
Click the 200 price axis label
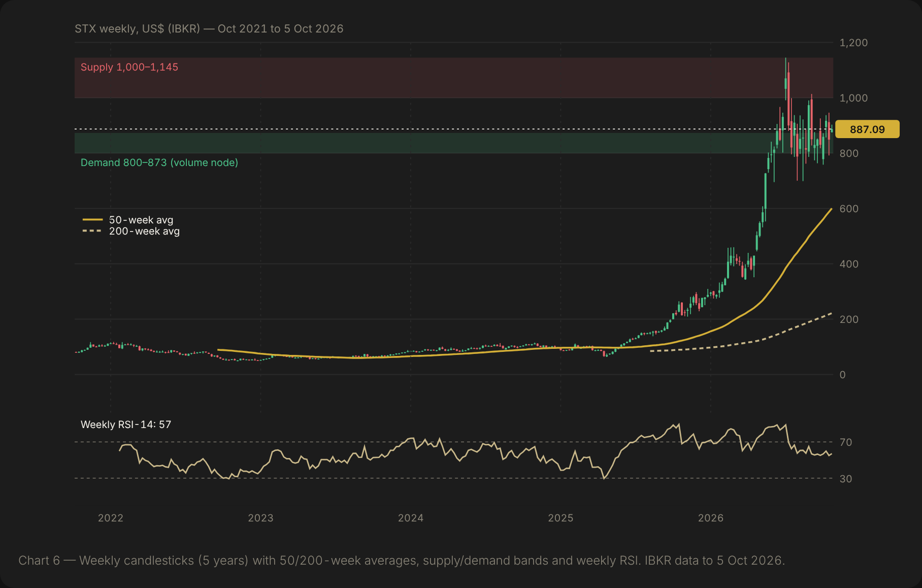pyautogui.click(x=849, y=319)
